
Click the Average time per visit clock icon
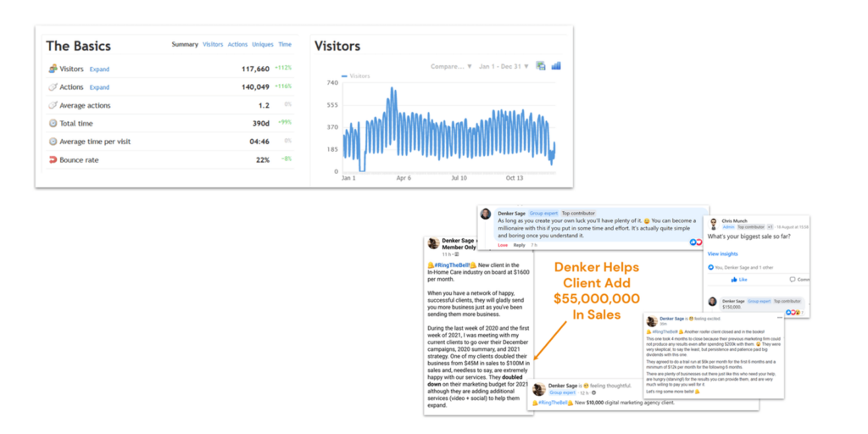point(53,142)
